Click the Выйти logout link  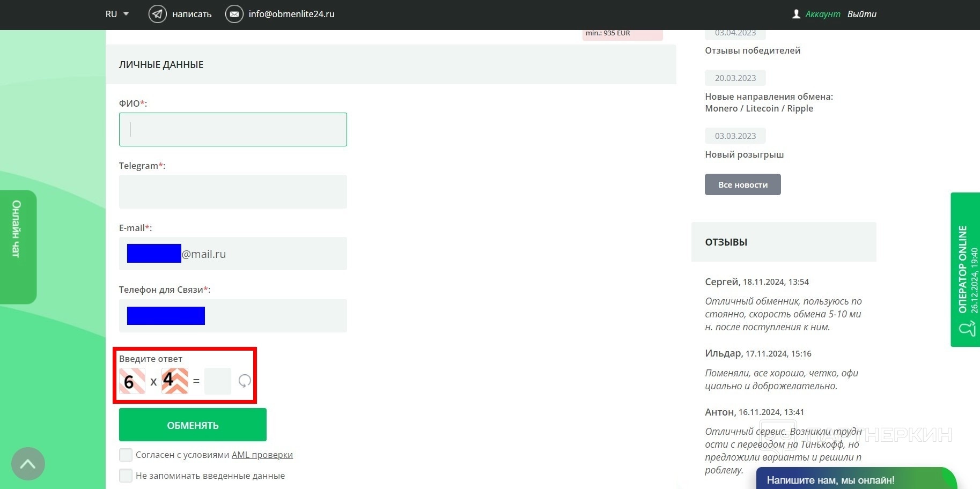(x=862, y=14)
